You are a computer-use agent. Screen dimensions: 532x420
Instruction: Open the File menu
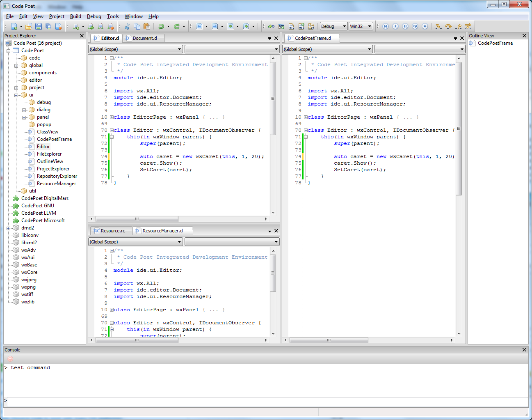(10, 16)
